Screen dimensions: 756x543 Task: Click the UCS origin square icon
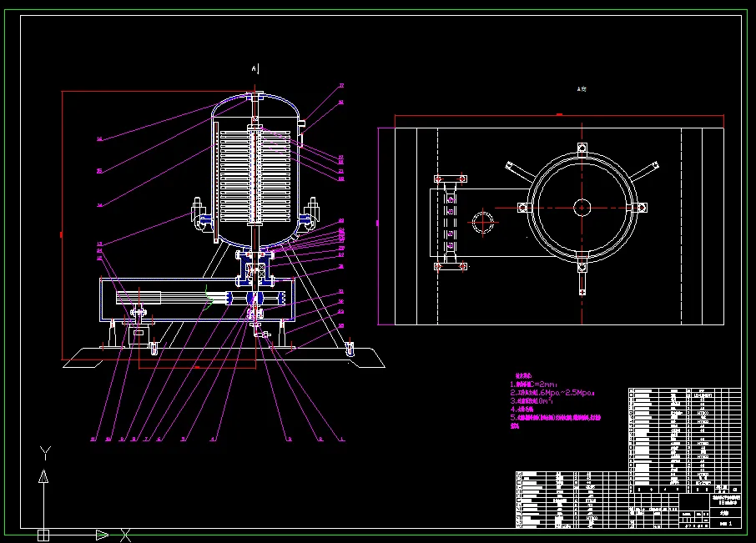pyautogui.click(x=43, y=535)
